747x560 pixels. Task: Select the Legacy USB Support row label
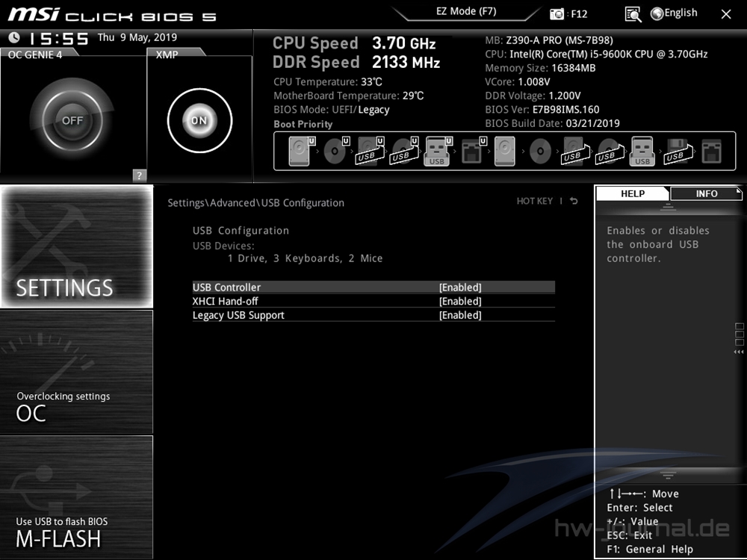tap(238, 315)
